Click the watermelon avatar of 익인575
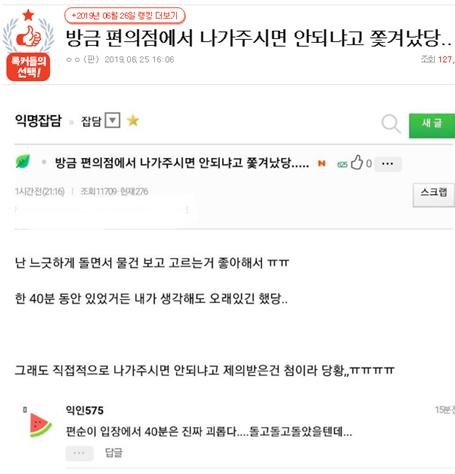The width and height of the screenshot is (455, 474). point(40,425)
